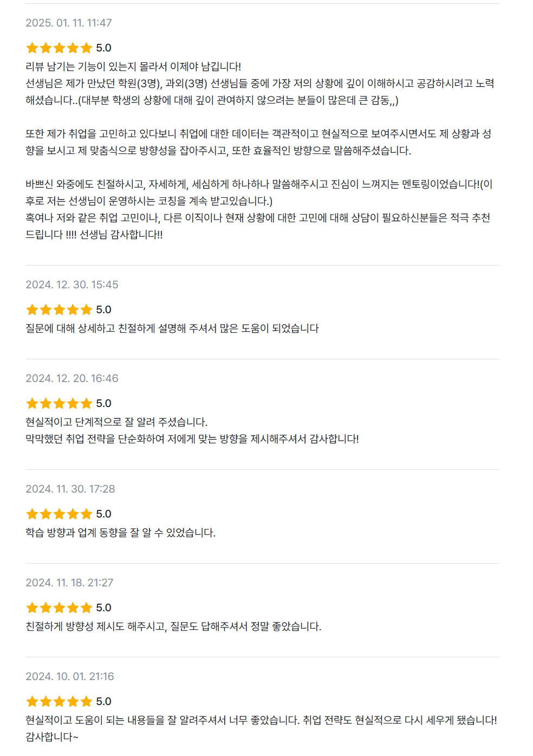Click the star icons of the 2024. 10. 01 review
This screenshot has width=533, height=756.
(x=59, y=701)
